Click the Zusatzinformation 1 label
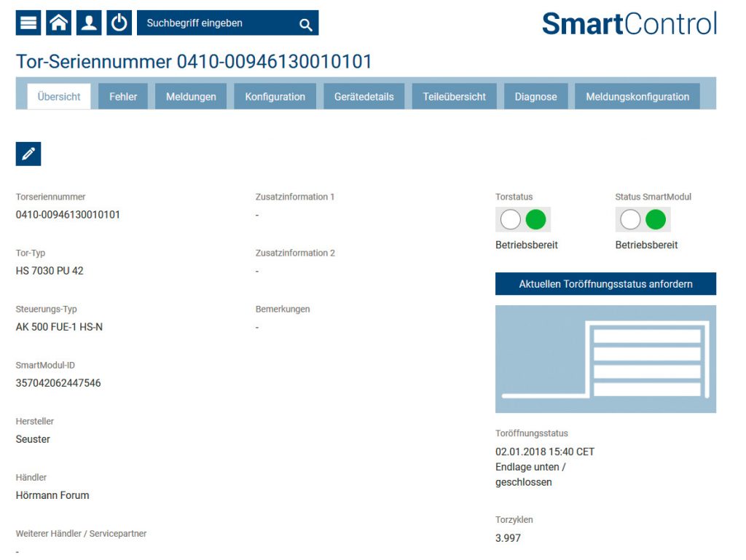Screen dimensions: 746x560 295,197
